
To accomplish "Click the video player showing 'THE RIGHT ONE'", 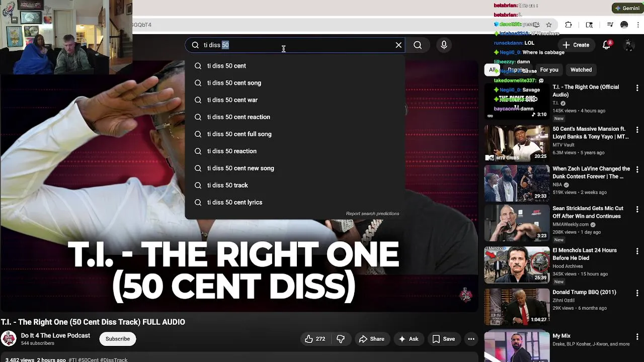I will [239, 186].
